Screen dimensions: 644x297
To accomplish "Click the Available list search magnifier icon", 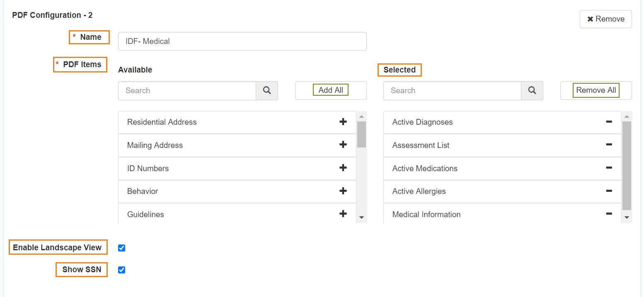I will point(267,91).
